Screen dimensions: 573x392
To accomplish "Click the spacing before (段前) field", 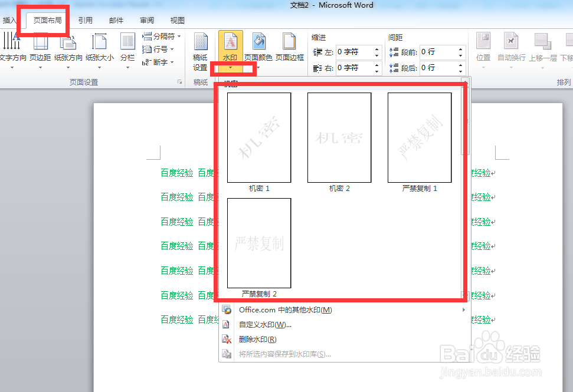I will (x=438, y=52).
